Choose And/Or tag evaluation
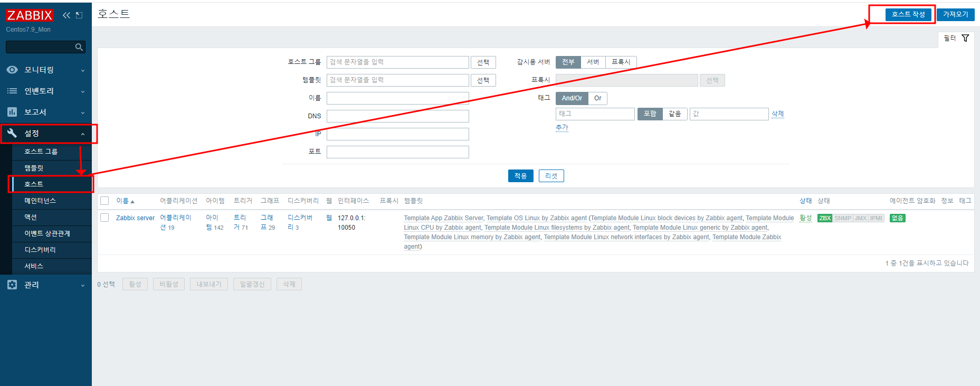 pyautogui.click(x=572, y=98)
